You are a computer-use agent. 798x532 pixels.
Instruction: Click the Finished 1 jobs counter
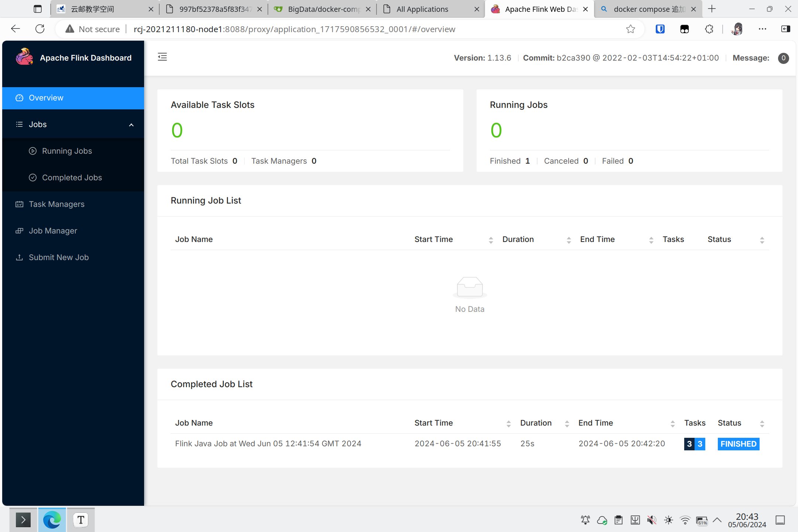click(510, 161)
